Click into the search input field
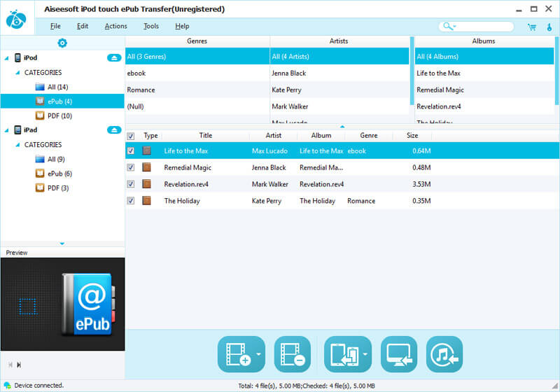Image resolution: width=560 pixels, height=392 pixels. pos(484,26)
